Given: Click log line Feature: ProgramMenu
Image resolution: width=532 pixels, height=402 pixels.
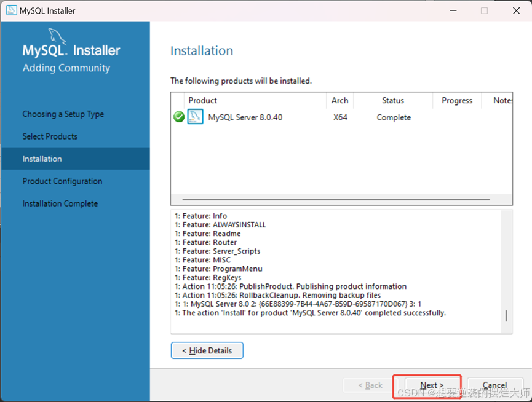Looking at the screenshot, I should (218, 269).
